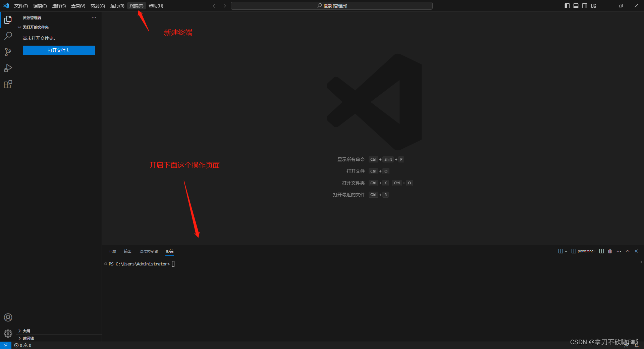Click the 资源管理器 panel title
The width and height of the screenshot is (644, 349).
[x=32, y=18]
